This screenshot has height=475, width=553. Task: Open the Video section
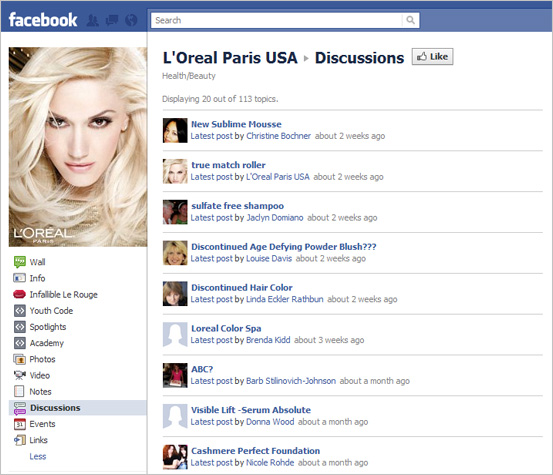click(40, 375)
